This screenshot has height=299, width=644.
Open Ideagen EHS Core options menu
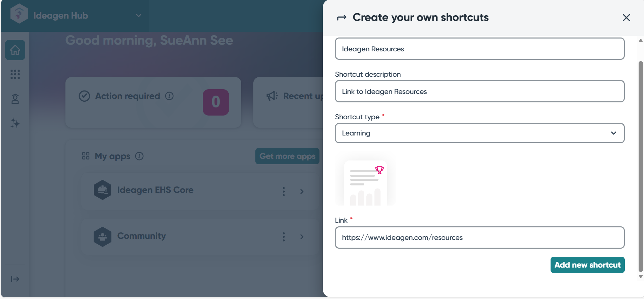284,192
